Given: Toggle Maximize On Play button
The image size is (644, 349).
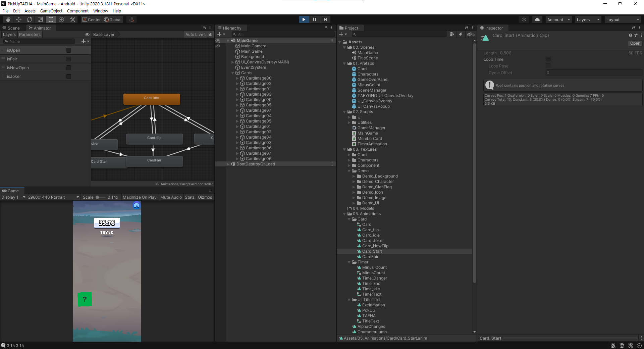Looking at the screenshot, I should 140,197.
